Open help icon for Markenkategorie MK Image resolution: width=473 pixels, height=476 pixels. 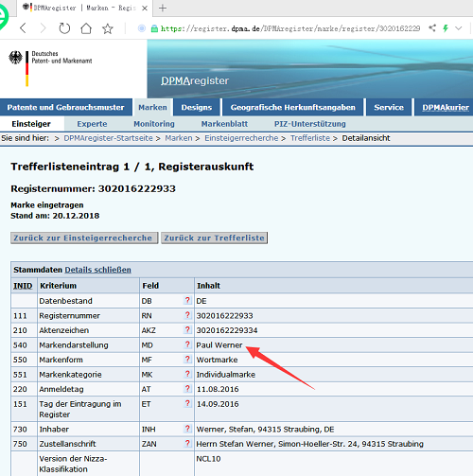(x=187, y=374)
